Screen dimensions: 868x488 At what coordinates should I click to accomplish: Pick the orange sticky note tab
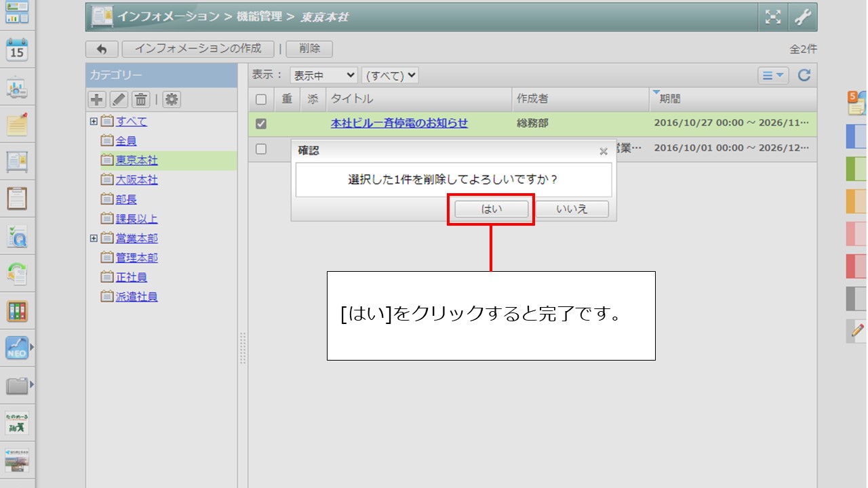[857, 201]
